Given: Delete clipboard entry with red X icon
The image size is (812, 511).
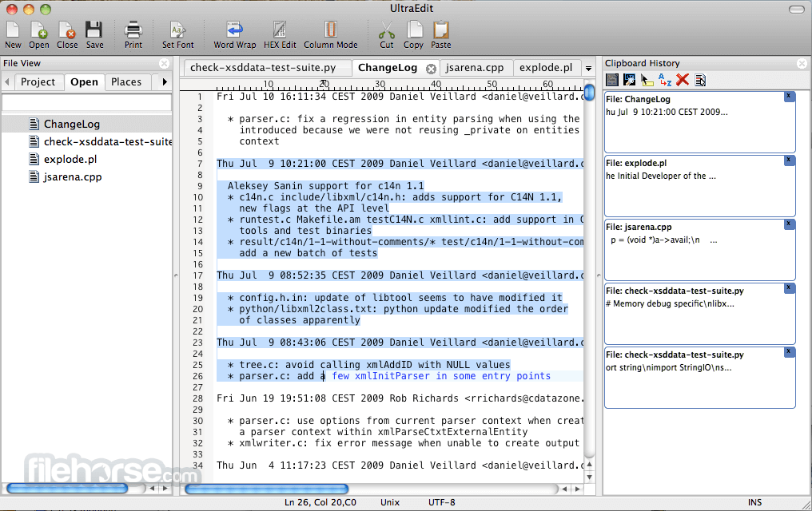Looking at the screenshot, I should pos(683,80).
